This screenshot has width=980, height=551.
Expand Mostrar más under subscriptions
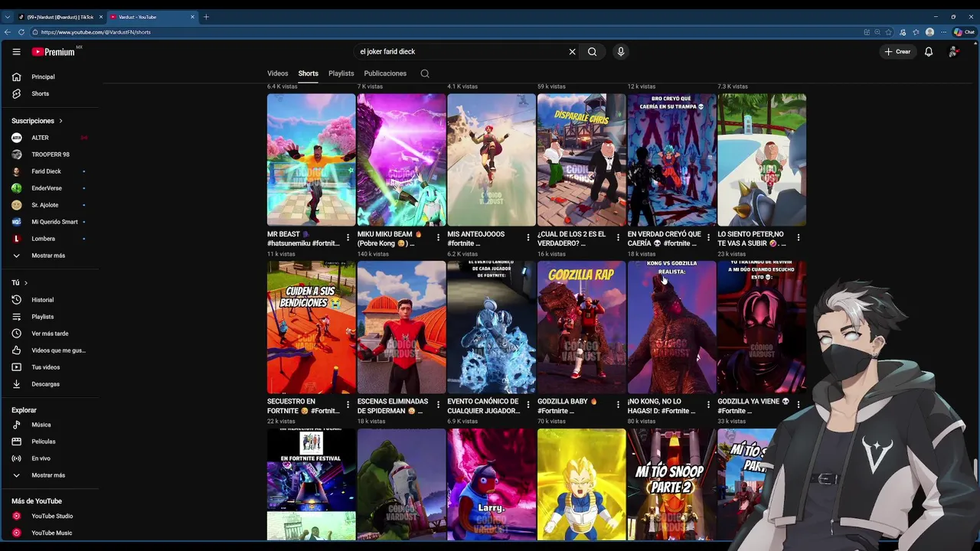pos(49,256)
